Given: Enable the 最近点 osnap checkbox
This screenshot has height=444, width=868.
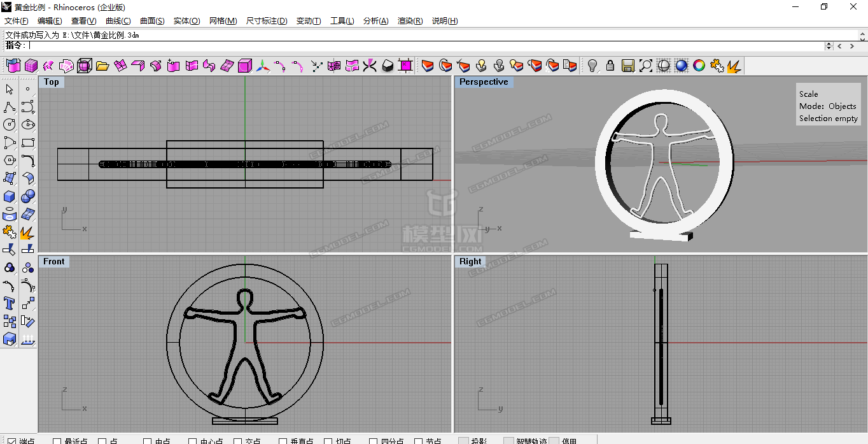Looking at the screenshot, I should point(57,441).
